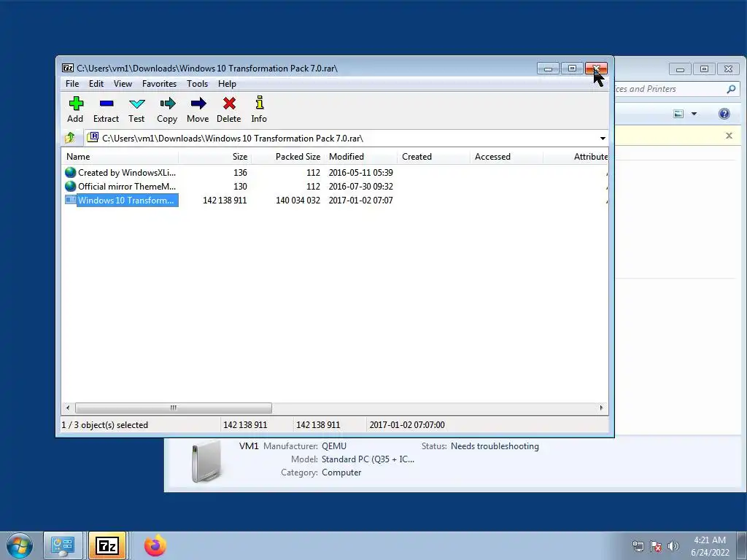747x560 pixels.
Task: Sort by the Size column header
Action: [x=215, y=157]
